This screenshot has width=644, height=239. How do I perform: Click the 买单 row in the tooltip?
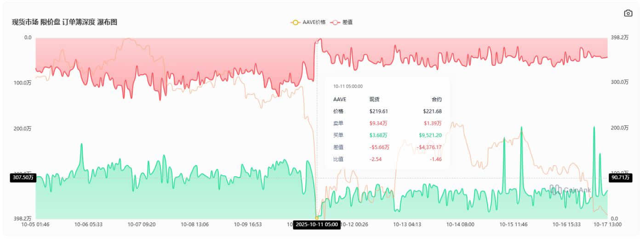pos(387,135)
